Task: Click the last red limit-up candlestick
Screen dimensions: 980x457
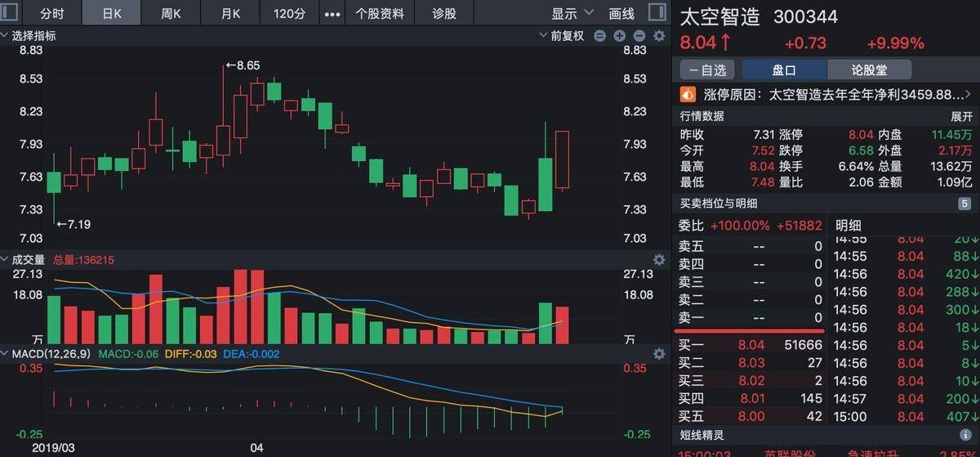Action: [x=563, y=160]
